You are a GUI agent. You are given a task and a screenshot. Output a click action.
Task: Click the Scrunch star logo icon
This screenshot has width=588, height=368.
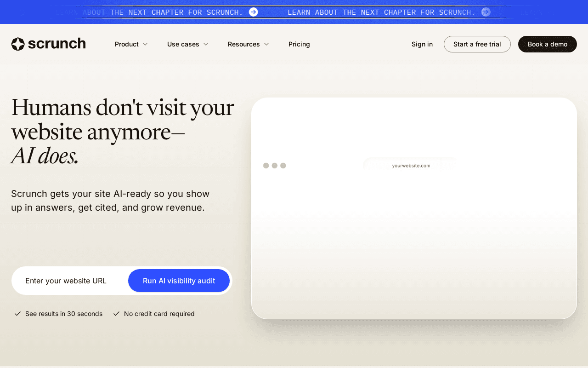[18, 44]
